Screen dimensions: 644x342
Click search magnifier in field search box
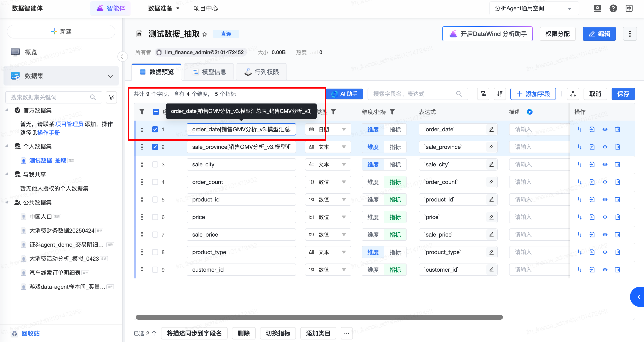459,94
